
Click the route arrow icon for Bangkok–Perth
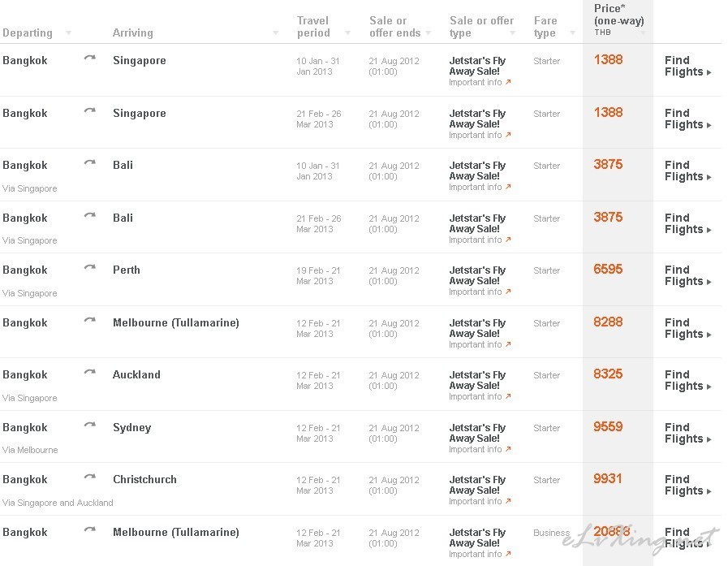[x=89, y=267]
